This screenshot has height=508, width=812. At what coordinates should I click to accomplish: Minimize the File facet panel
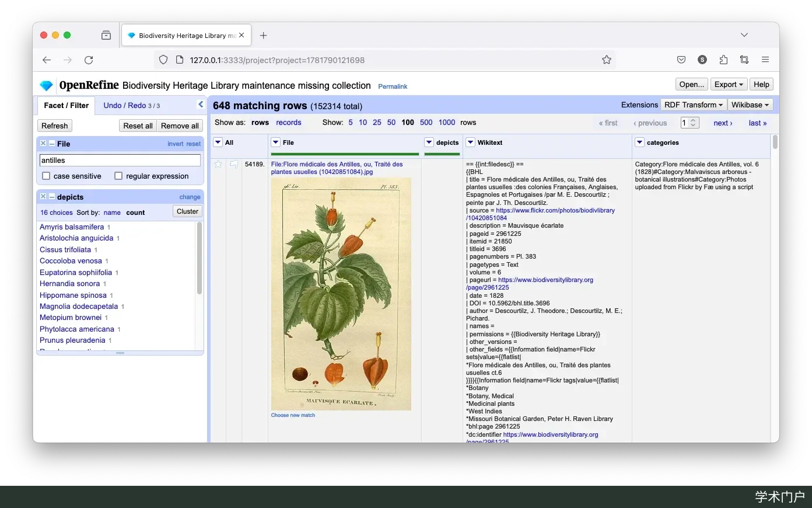pos(51,144)
